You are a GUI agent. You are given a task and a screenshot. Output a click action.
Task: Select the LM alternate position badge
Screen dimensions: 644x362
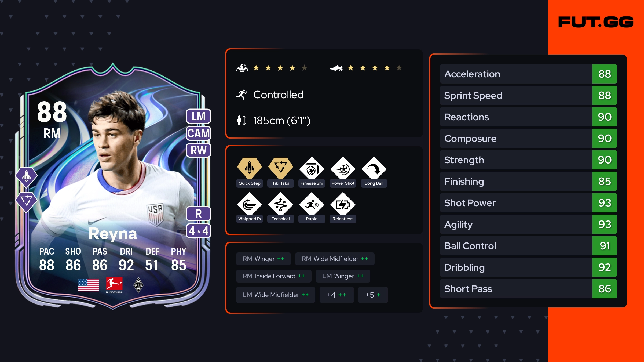199,116
